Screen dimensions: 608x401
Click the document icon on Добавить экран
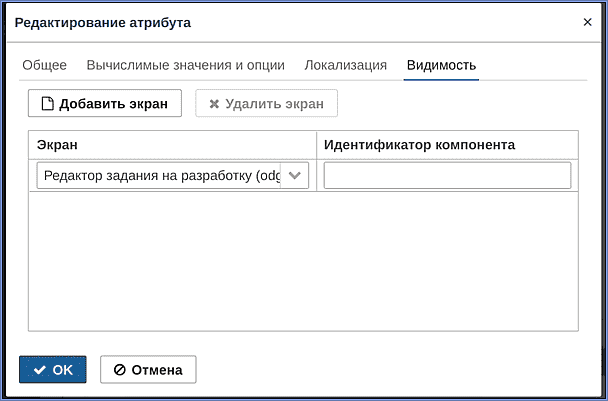(x=47, y=104)
